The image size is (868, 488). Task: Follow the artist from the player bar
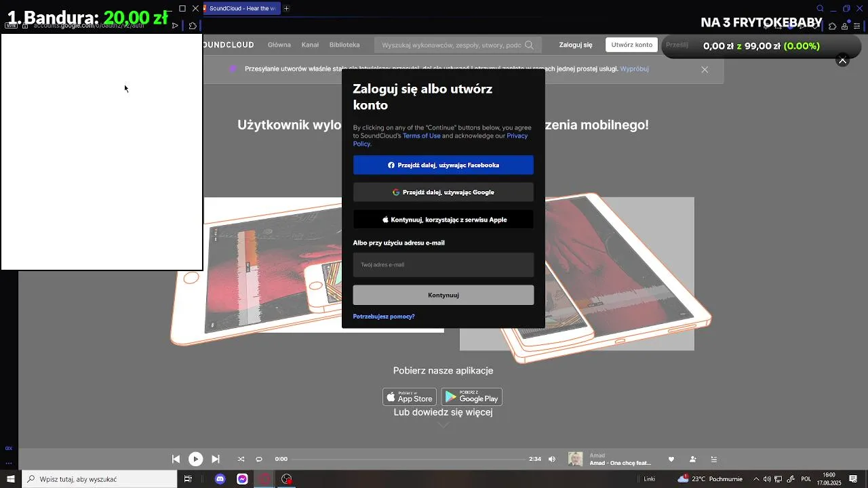coord(692,459)
